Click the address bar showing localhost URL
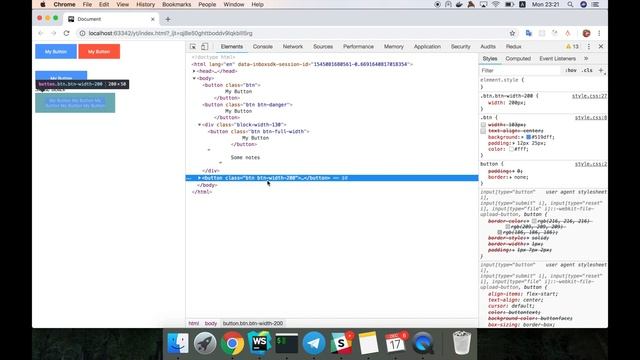 [294, 33]
